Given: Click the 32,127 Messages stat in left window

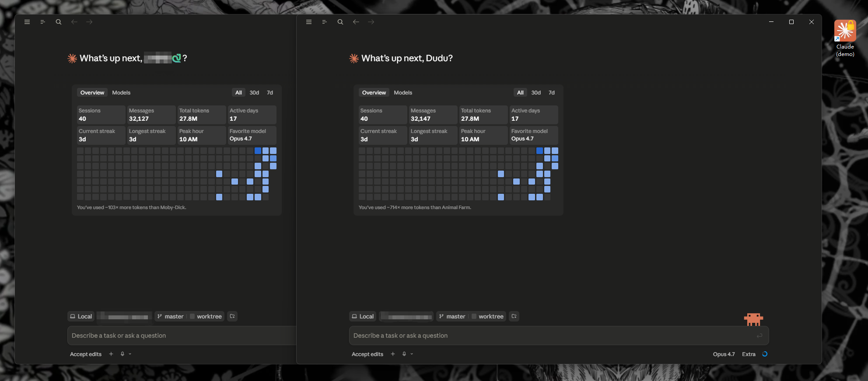Looking at the screenshot, I should click(151, 115).
